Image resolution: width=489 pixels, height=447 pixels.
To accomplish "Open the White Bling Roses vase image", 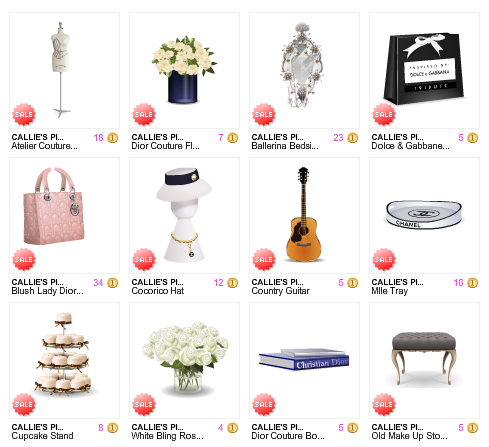I will [x=185, y=358].
